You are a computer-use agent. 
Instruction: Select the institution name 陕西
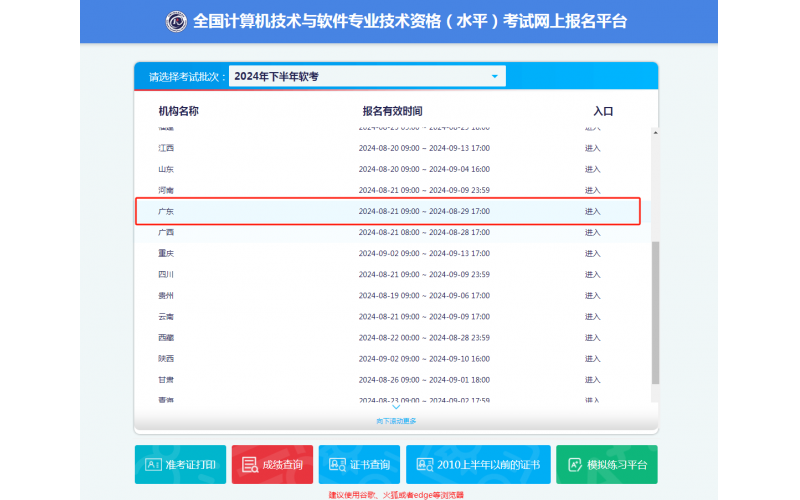[x=166, y=359]
